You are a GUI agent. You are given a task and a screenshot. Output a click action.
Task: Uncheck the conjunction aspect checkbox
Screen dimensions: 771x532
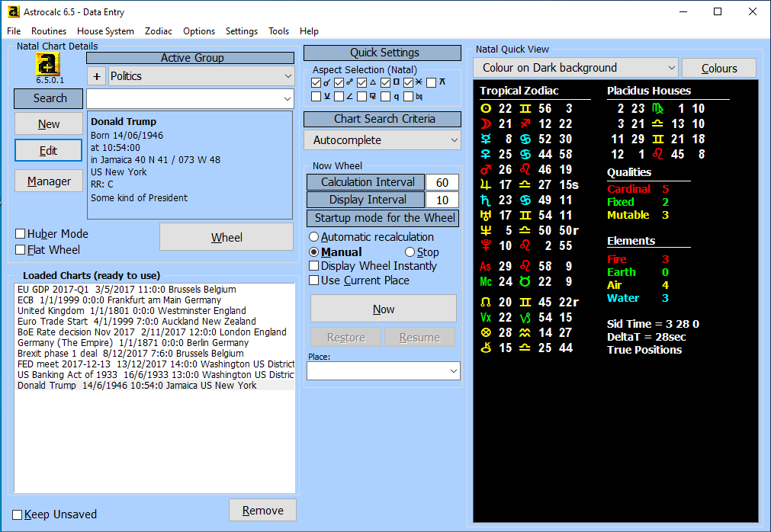click(316, 82)
